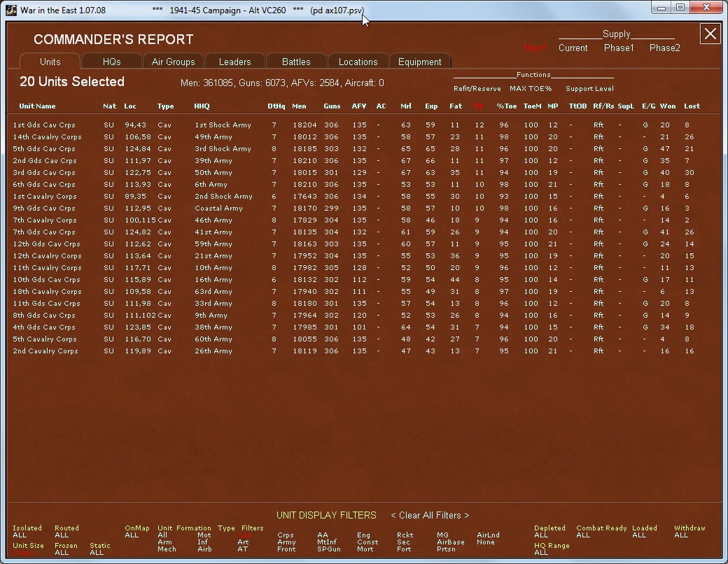Enable the Airb unit type filter
Screen dimensions: 728x564
coord(204,549)
